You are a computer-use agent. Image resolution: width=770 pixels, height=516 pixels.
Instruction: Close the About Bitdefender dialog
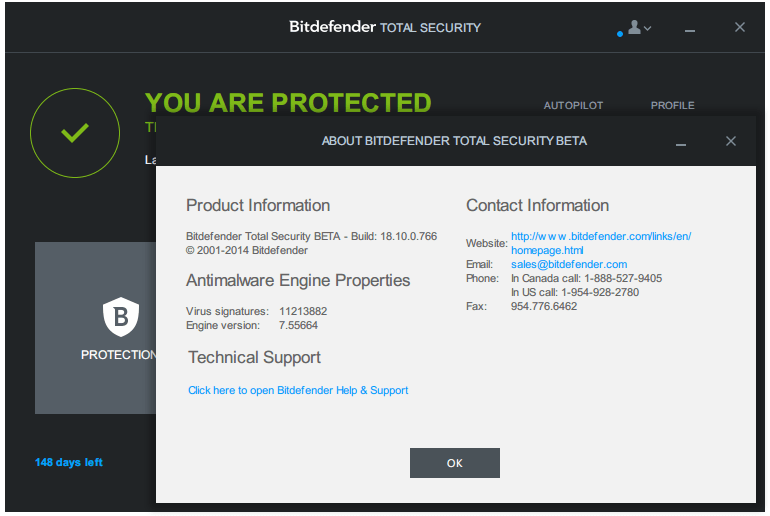click(x=731, y=141)
